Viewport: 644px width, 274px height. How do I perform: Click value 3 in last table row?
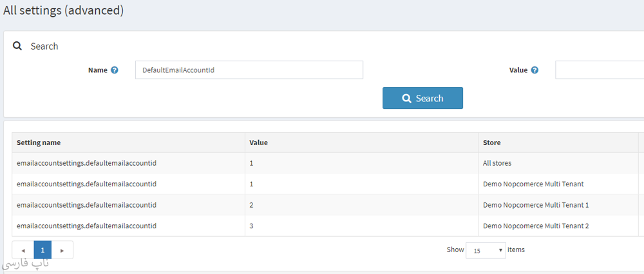(251, 226)
